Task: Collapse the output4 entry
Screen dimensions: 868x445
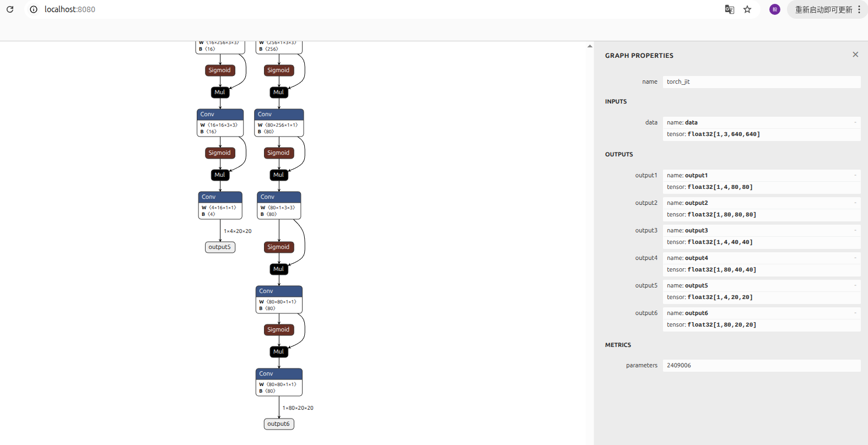Action: coord(855,258)
